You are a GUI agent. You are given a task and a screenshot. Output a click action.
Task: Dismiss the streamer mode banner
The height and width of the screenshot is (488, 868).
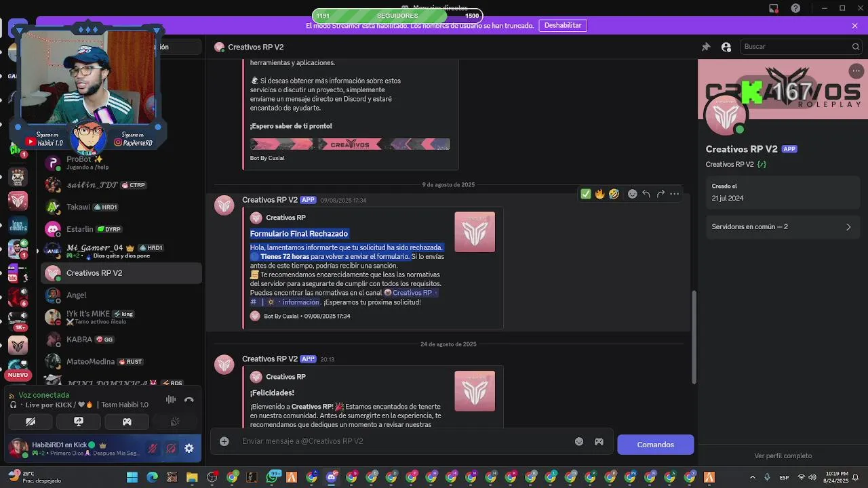(855, 25)
